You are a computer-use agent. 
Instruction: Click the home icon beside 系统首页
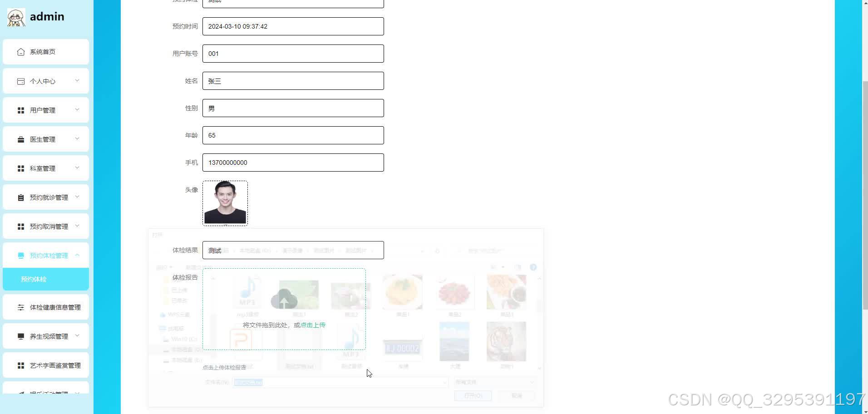20,52
